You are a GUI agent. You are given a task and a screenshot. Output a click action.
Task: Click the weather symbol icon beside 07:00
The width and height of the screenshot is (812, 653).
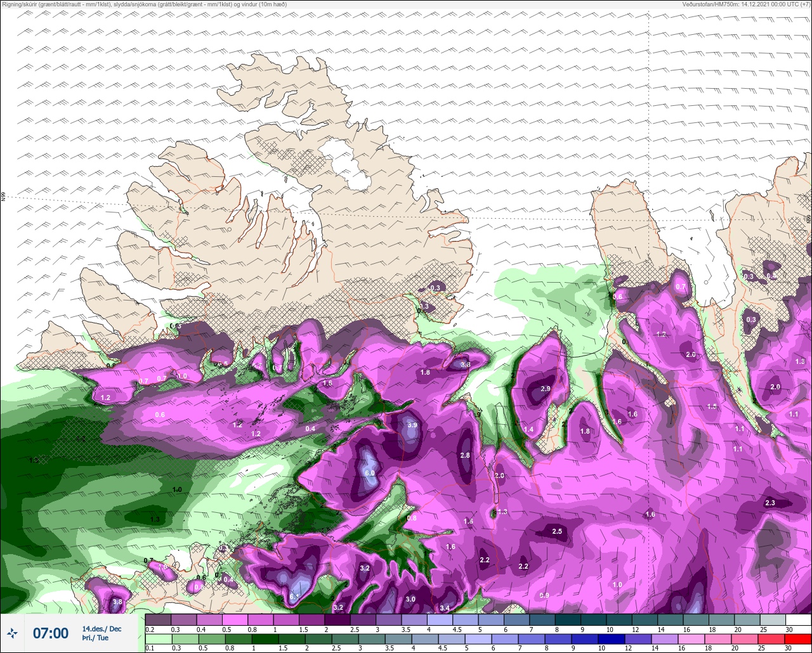(x=12, y=633)
